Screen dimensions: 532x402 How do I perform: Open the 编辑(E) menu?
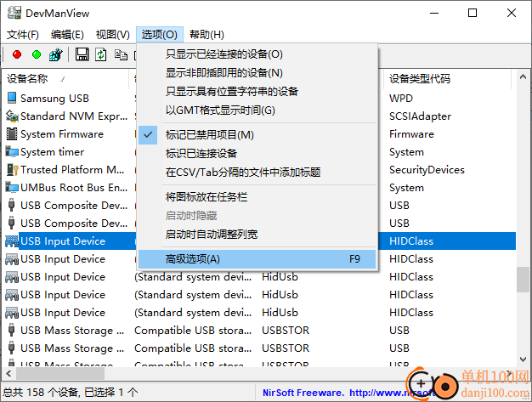[67, 35]
